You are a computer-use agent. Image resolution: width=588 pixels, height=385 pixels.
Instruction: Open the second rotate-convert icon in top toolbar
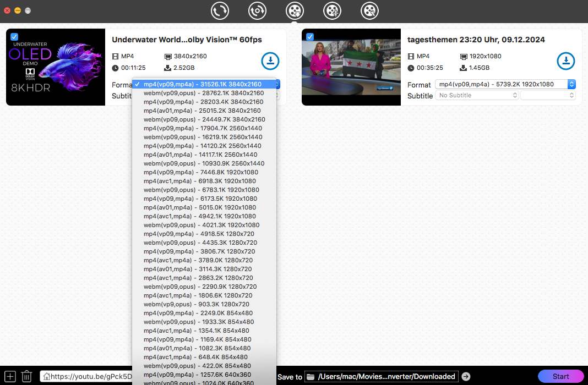pyautogui.click(x=257, y=11)
